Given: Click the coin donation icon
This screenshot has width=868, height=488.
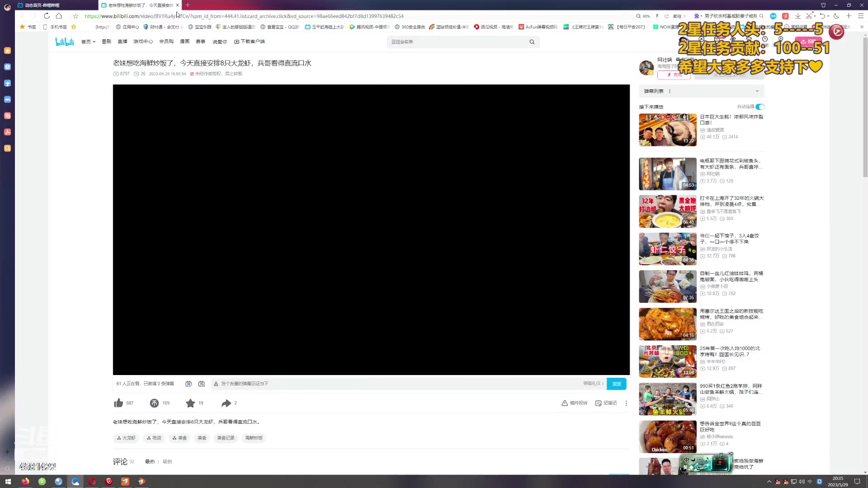Looking at the screenshot, I should [154, 403].
